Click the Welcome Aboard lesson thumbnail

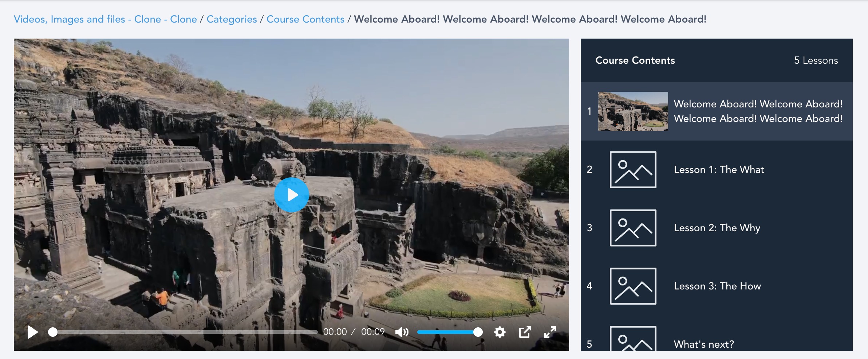click(633, 111)
